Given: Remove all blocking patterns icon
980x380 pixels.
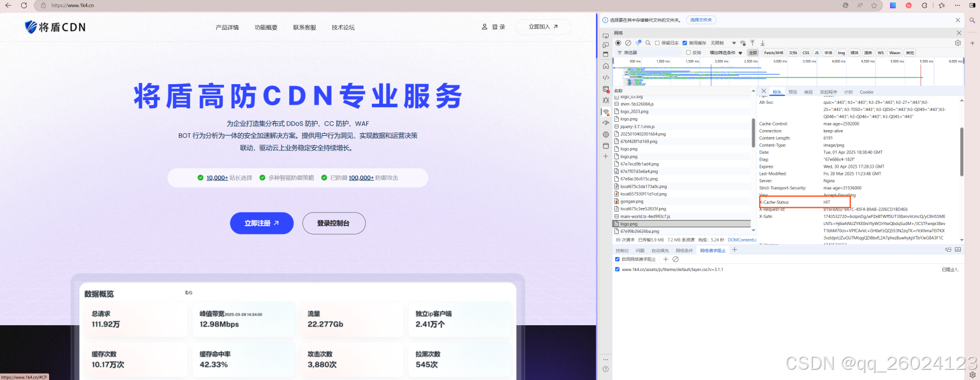Looking at the screenshot, I should pos(676,259).
